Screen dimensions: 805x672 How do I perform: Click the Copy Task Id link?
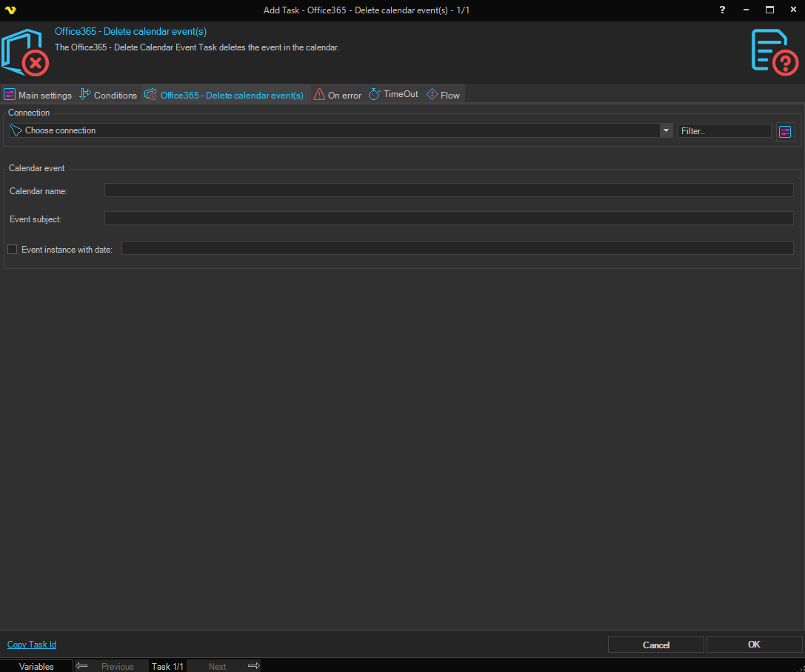pyautogui.click(x=32, y=645)
